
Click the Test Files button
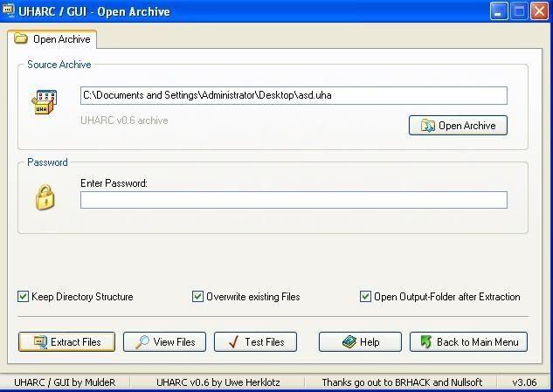click(255, 342)
